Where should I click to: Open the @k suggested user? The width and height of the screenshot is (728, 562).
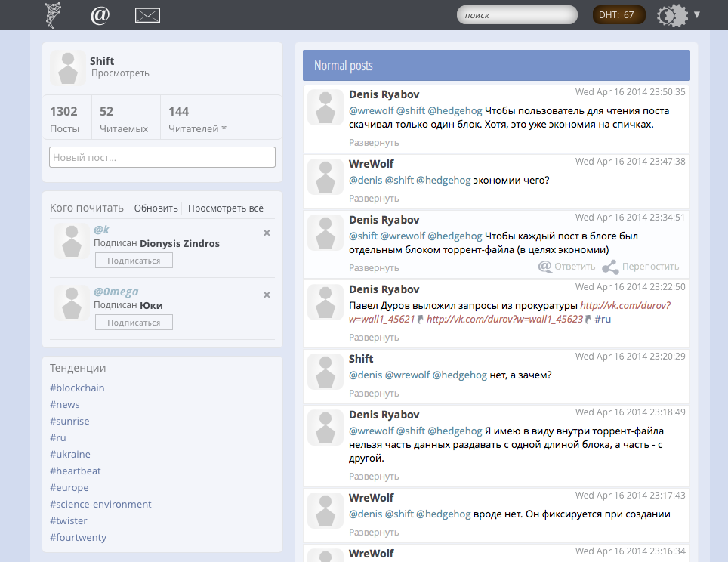click(101, 230)
